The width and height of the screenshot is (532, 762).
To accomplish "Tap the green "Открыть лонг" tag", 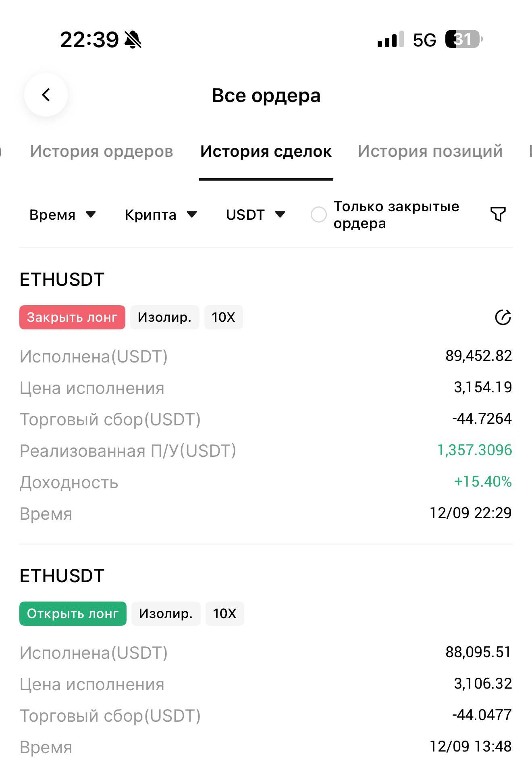I will pos(73,614).
